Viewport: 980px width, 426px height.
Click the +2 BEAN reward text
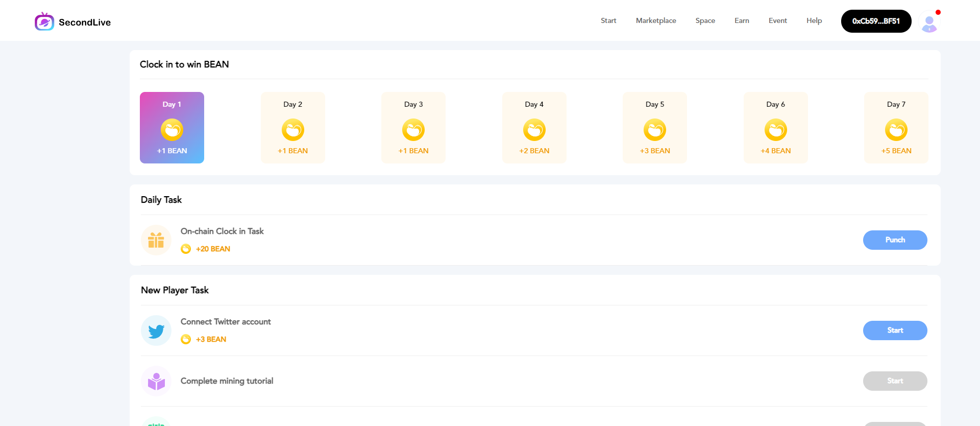pyautogui.click(x=534, y=151)
